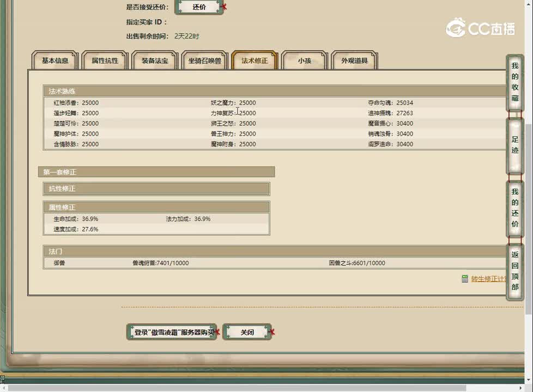Open 足迹 from the hanging sidebar
533x392 pixels.
coord(514,144)
